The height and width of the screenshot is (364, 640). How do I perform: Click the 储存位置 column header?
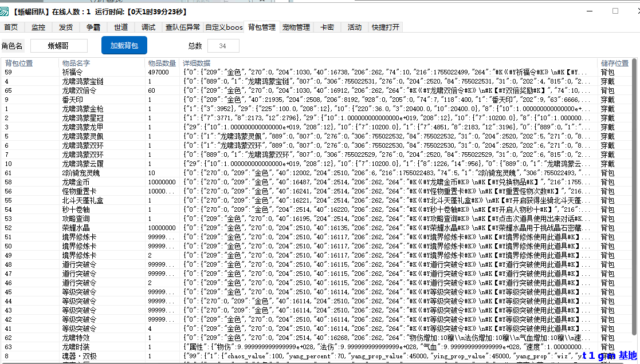(614, 63)
